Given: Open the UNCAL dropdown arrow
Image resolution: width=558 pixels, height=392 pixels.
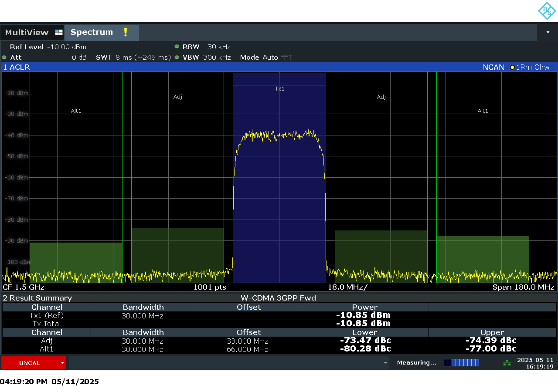Looking at the screenshot, I should point(62,363).
